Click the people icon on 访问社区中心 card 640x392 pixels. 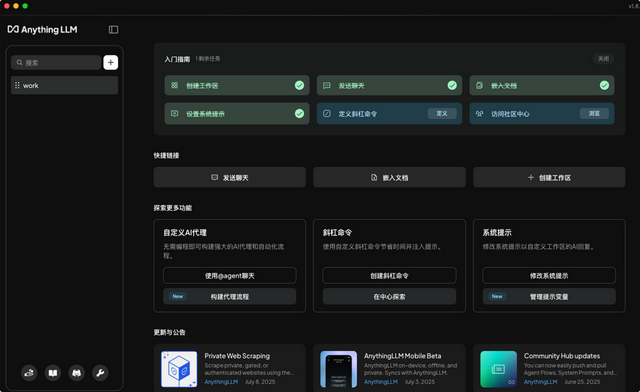479,114
